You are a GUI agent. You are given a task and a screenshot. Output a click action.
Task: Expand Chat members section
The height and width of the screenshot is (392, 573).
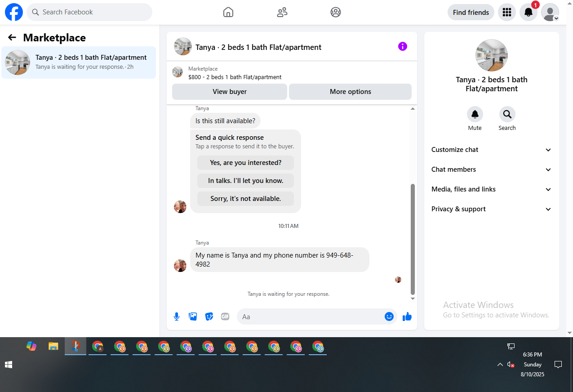(492, 169)
